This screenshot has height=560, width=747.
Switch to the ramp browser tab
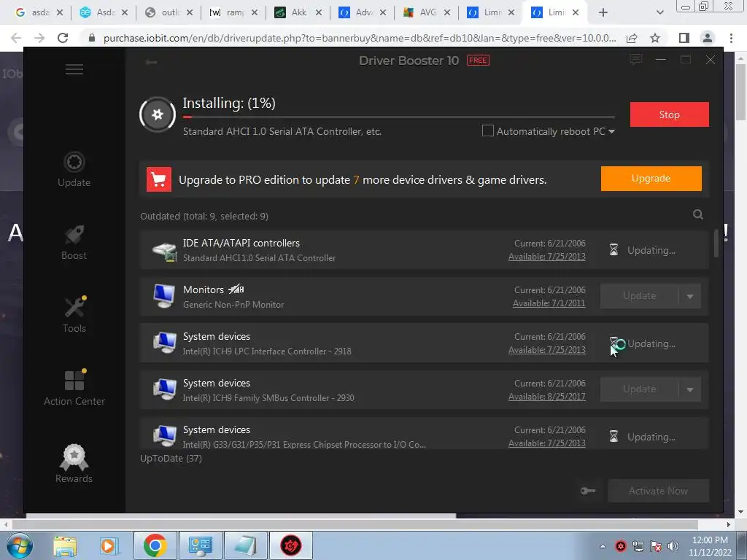click(233, 12)
